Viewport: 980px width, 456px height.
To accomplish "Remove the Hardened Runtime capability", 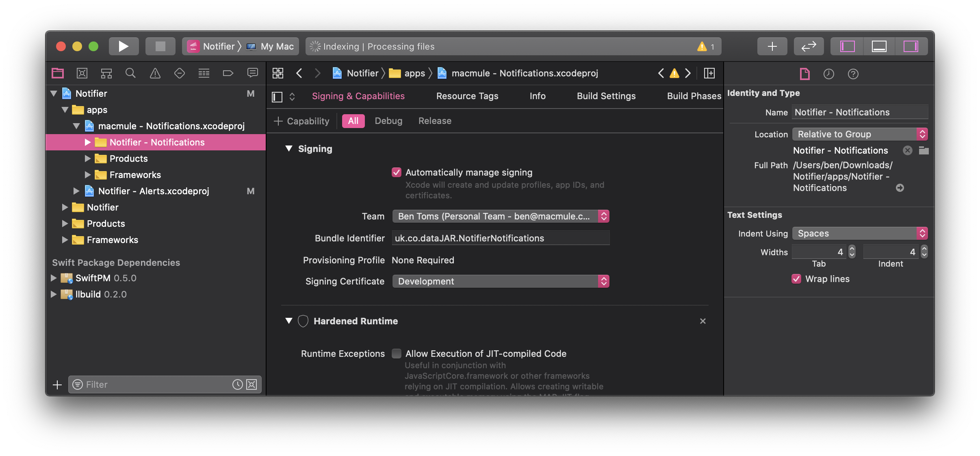I will 702,321.
